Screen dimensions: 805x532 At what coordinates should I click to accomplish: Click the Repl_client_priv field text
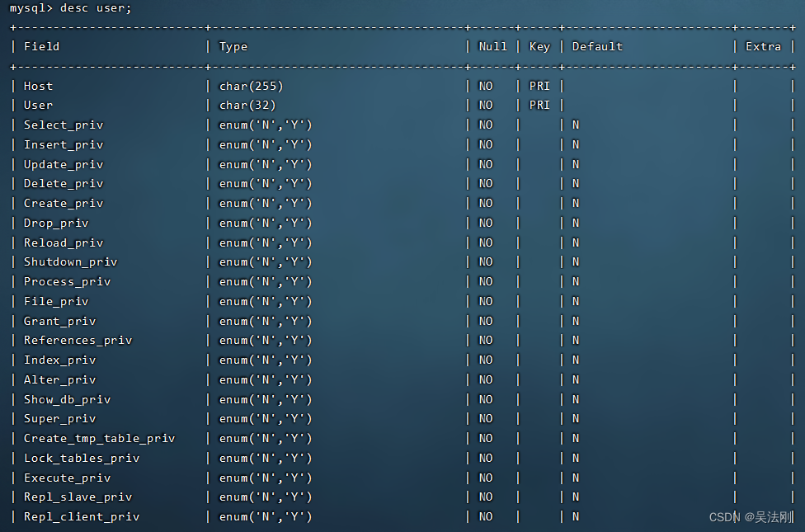(x=82, y=517)
